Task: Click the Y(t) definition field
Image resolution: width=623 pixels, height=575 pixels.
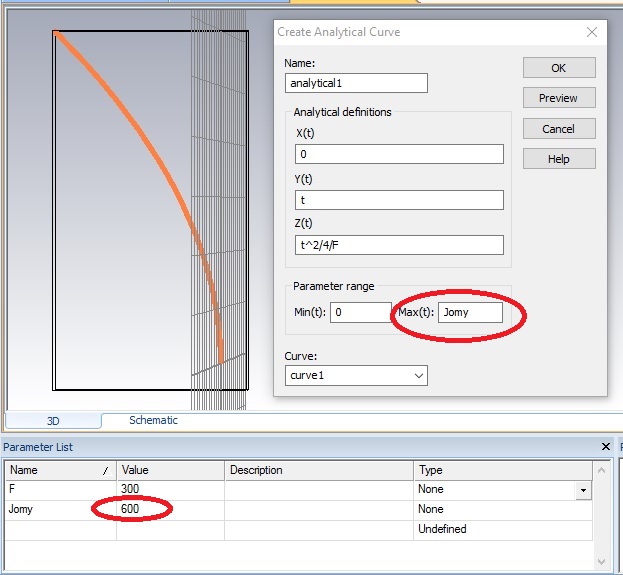Action: click(399, 200)
